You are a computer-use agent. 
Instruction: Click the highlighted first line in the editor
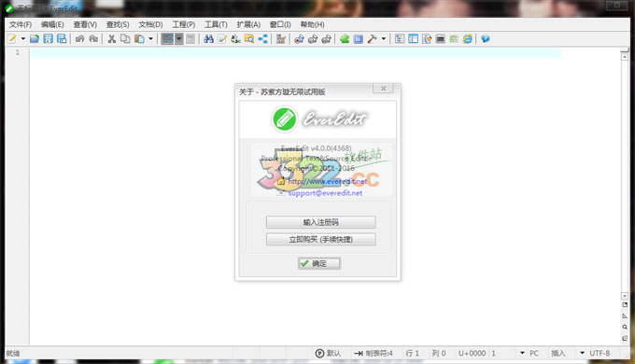296,52
